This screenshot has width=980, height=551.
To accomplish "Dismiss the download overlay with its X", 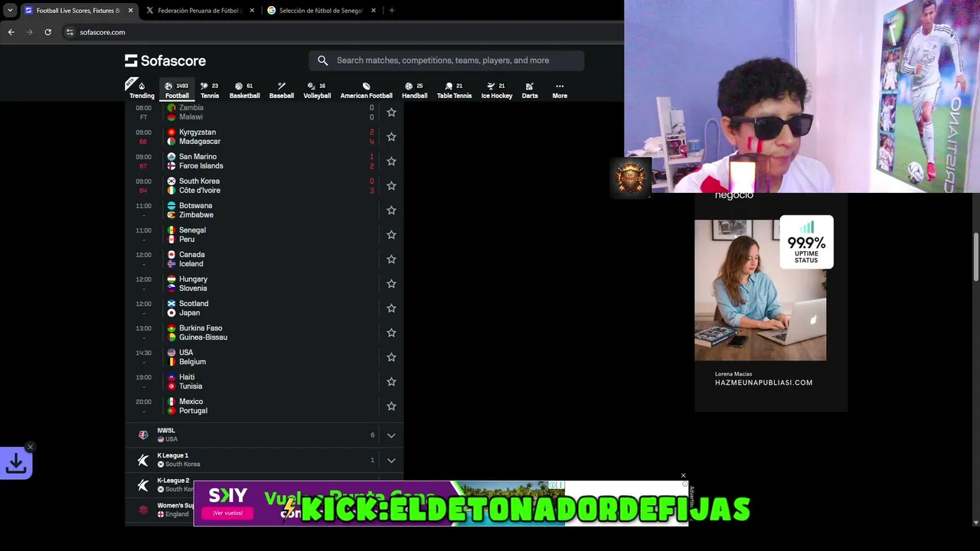I will click(30, 447).
